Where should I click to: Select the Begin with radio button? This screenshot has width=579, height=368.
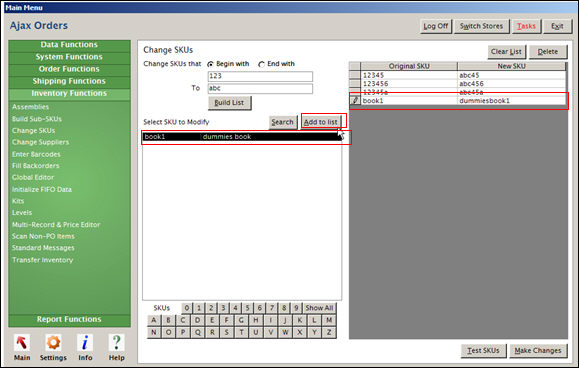(x=210, y=64)
